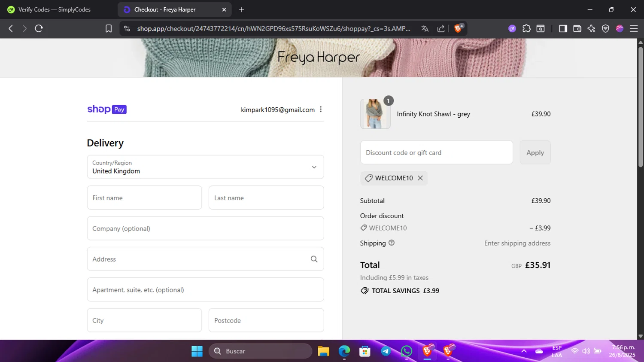
Task: Toggle the browser sidebar panel
Action: coord(563,28)
